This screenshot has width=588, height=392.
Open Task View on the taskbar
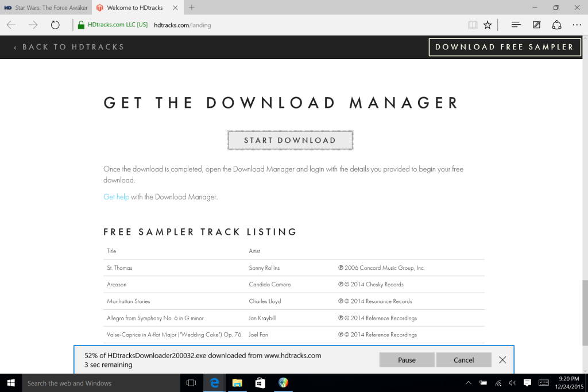tap(191, 383)
